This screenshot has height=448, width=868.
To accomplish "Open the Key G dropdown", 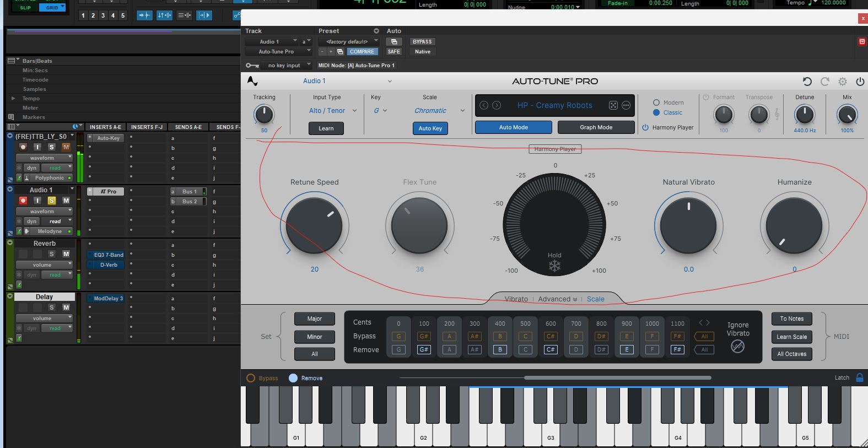I will pyautogui.click(x=380, y=111).
